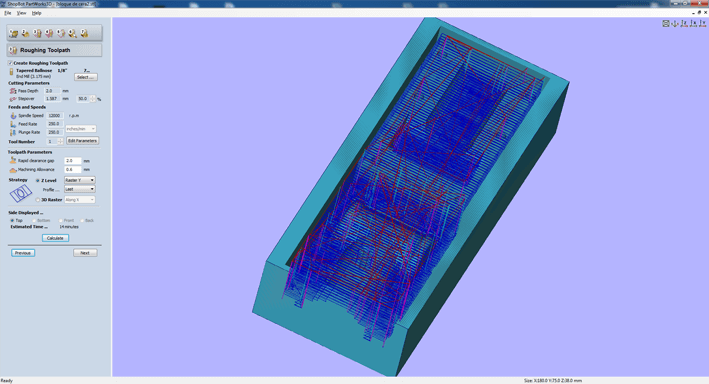Viewport: 709px width, 384px height.
Task: Click the '14 minutes' estimated time text
Action: [x=69, y=227]
